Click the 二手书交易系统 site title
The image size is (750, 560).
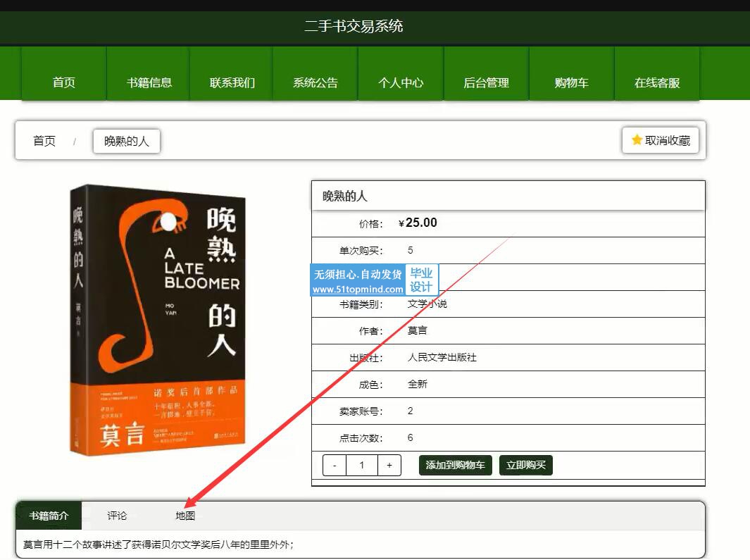pos(354,26)
